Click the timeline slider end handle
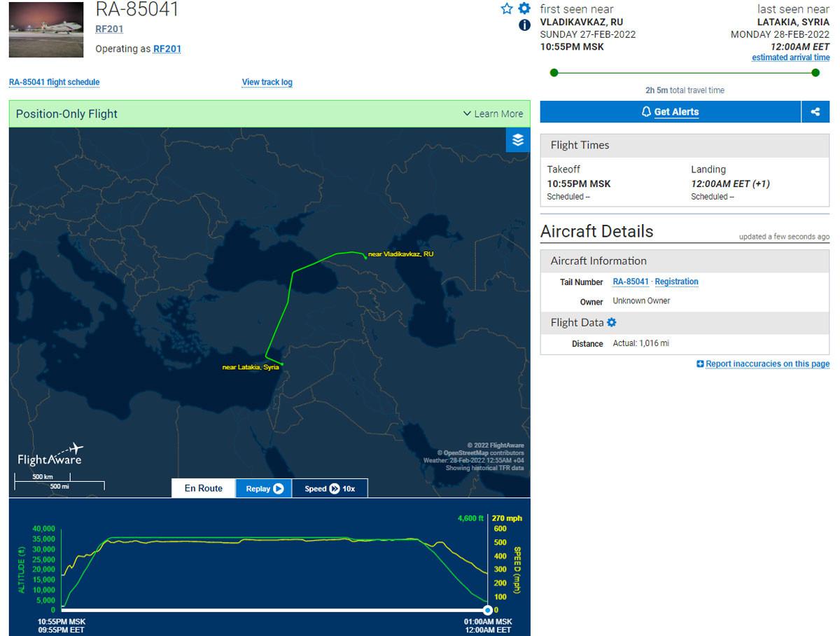This screenshot has width=840, height=636. click(x=488, y=610)
